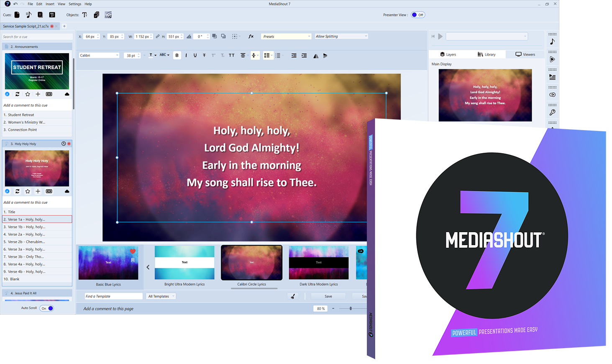
Task: Click the skip-to-start media button
Action: point(433,36)
